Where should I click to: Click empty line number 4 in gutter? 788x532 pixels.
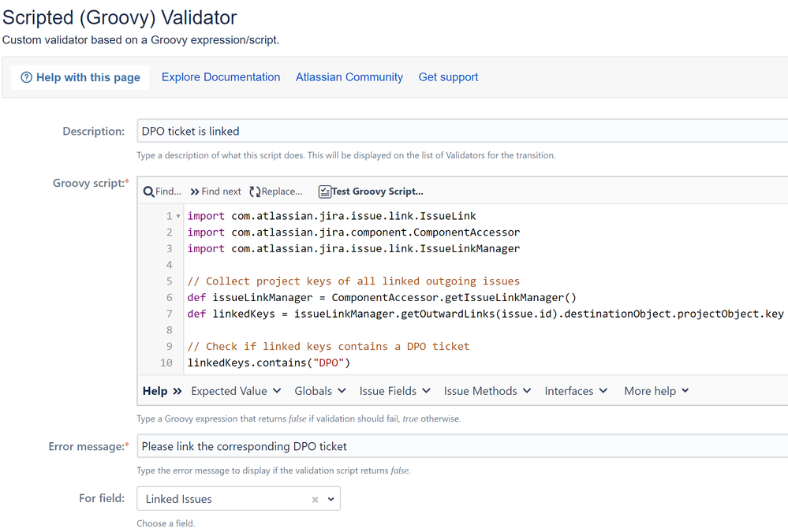pyautogui.click(x=170, y=265)
